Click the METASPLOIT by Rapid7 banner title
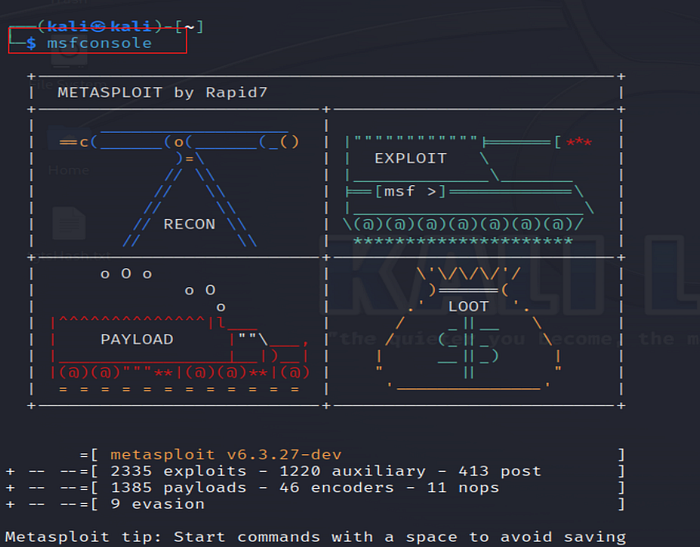 (x=162, y=92)
